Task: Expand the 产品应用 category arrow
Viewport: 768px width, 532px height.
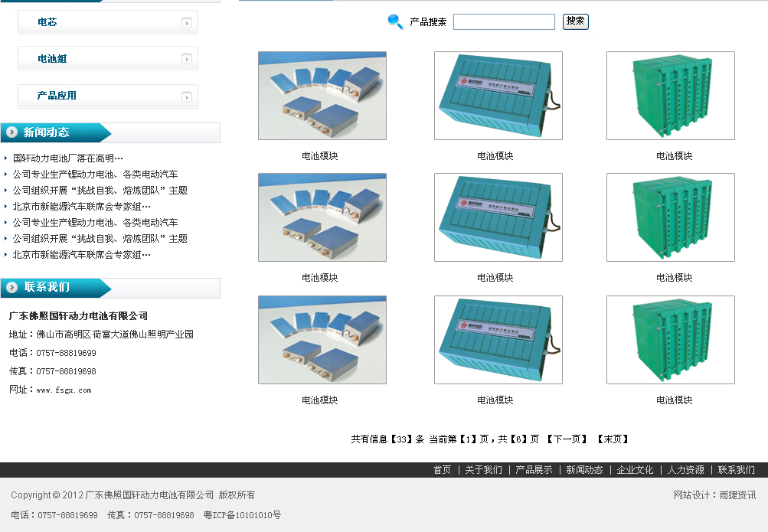Action: click(187, 96)
